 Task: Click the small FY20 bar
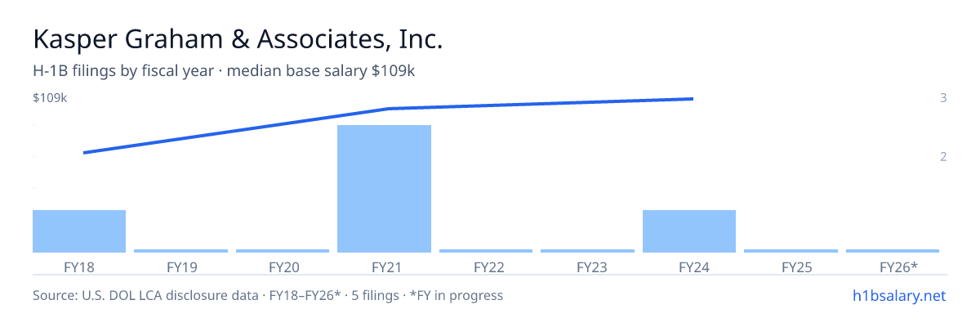click(283, 251)
